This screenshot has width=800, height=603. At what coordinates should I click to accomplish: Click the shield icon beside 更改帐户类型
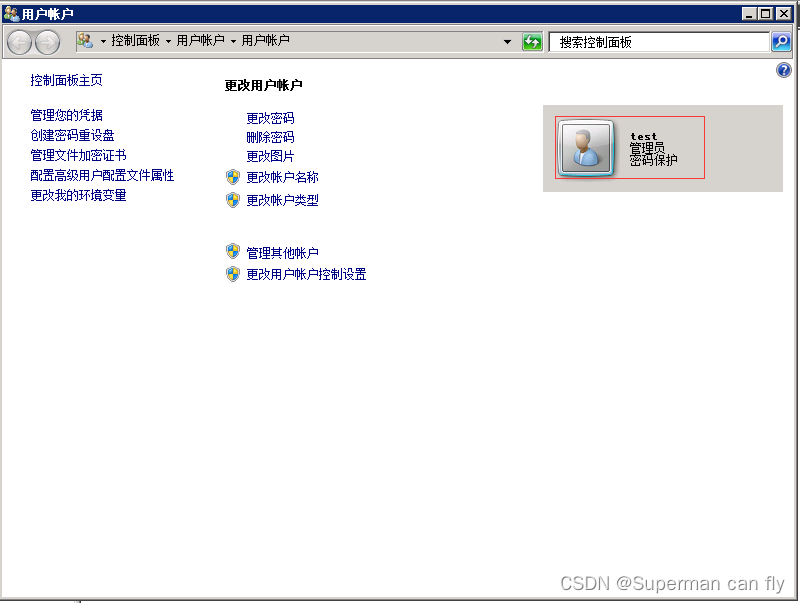point(233,200)
